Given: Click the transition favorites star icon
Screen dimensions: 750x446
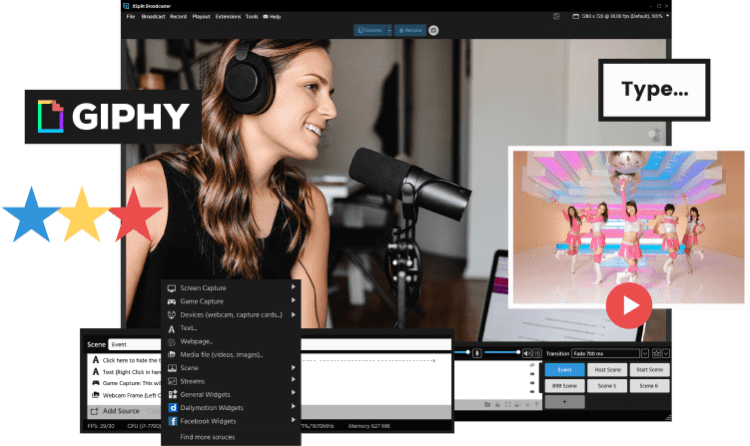Looking at the screenshot, I should pos(656,354).
